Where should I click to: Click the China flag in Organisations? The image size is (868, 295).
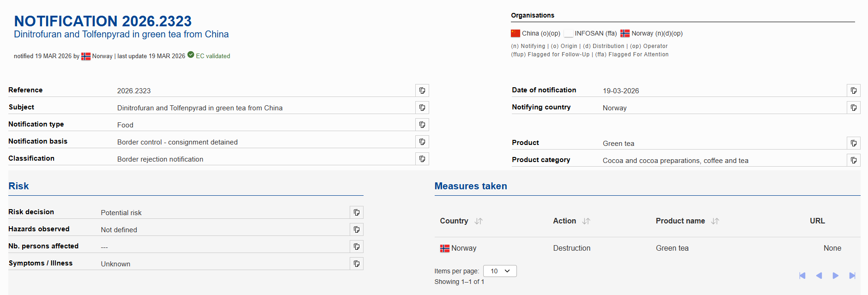coord(516,33)
